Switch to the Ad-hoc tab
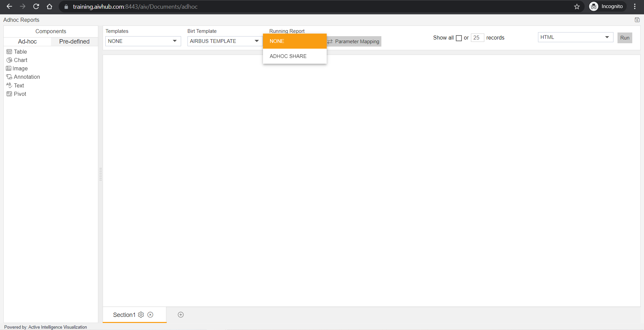Image resolution: width=644 pixels, height=330 pixels. 28,42
